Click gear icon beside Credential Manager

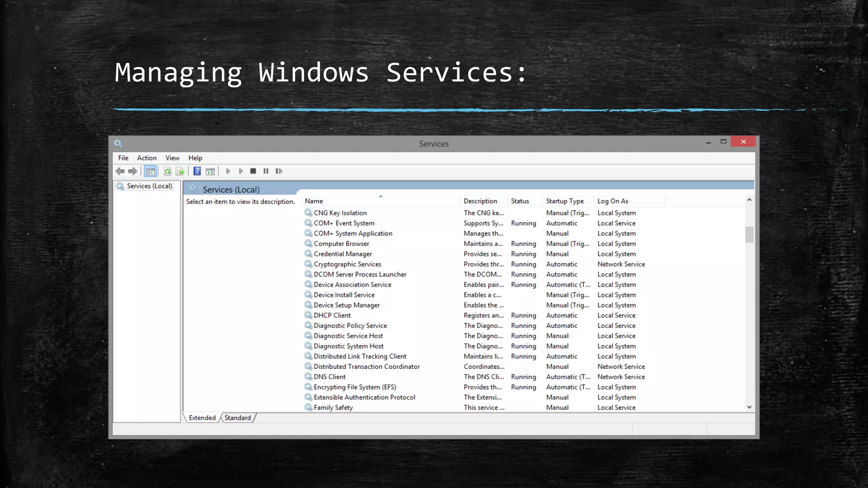point(308,254)
